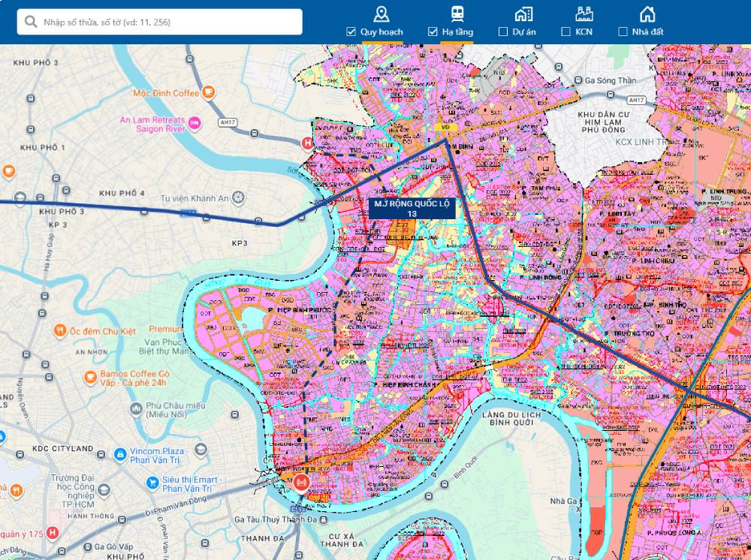Click Ga Tàu Thuỷ Thanh Đa label
Screen dimensions: 751x560
276,519
